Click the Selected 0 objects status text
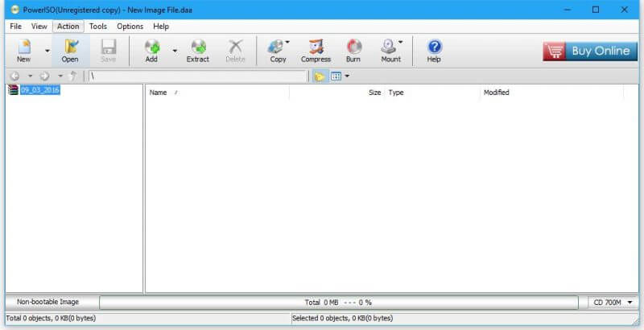This screenshot has height=330, width=644. [x=343, y=318]
